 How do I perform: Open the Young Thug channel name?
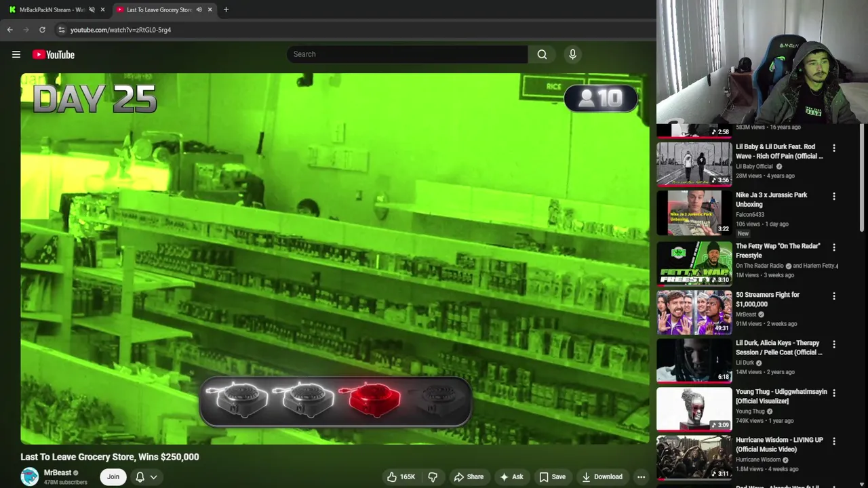tap(750, 411)
